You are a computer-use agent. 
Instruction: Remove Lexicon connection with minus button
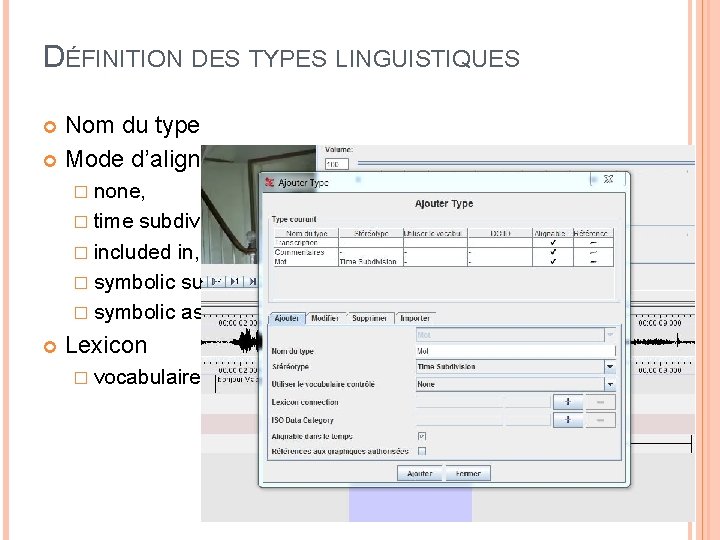click(600, 402)
